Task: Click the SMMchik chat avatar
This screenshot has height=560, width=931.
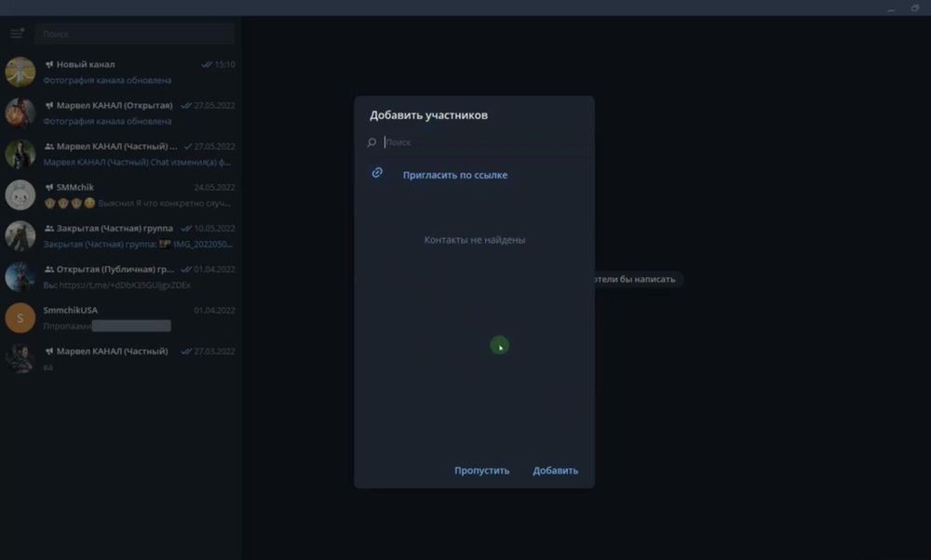Action: tap(20, 194)
